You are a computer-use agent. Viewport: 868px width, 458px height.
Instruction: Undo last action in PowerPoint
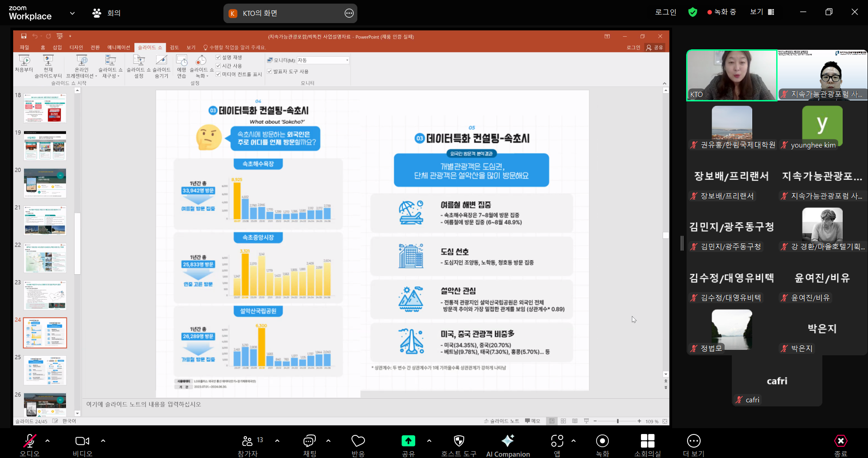(35, 36)
